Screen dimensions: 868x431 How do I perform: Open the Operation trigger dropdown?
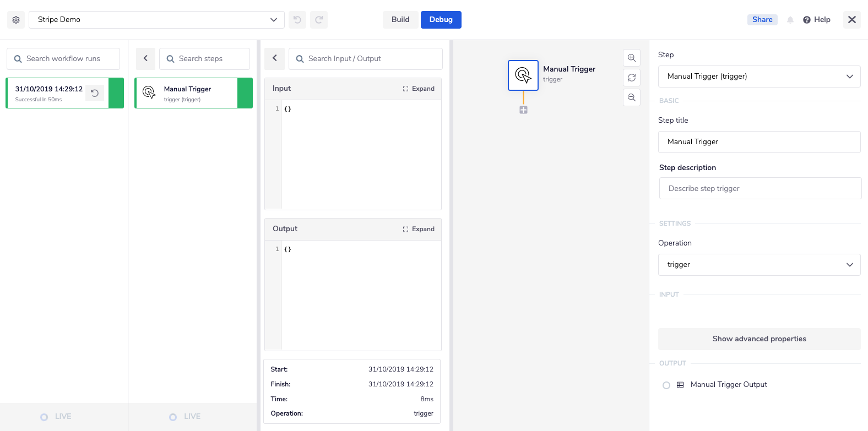pos(759,265)
